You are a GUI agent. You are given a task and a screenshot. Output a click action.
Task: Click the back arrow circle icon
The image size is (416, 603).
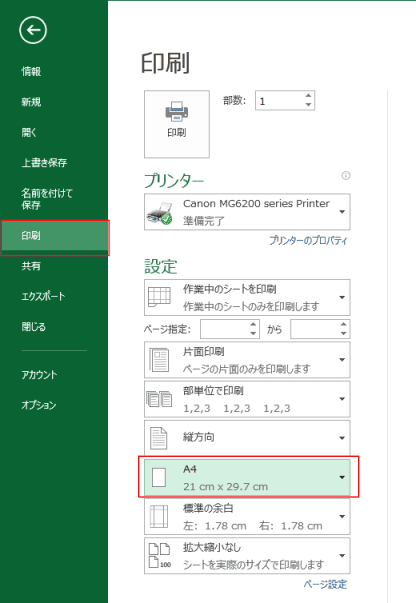33,30
